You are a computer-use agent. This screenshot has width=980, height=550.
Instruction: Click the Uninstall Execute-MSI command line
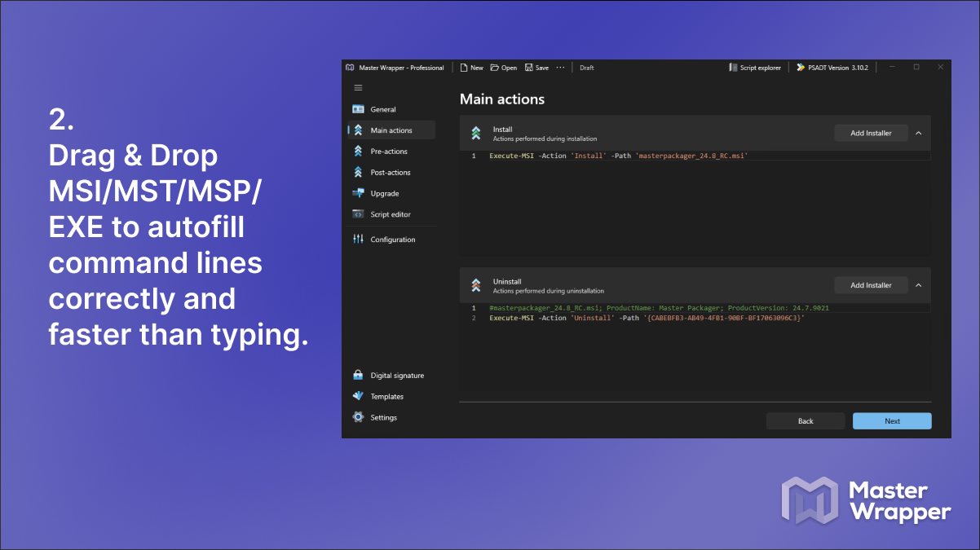coord(647,318)
